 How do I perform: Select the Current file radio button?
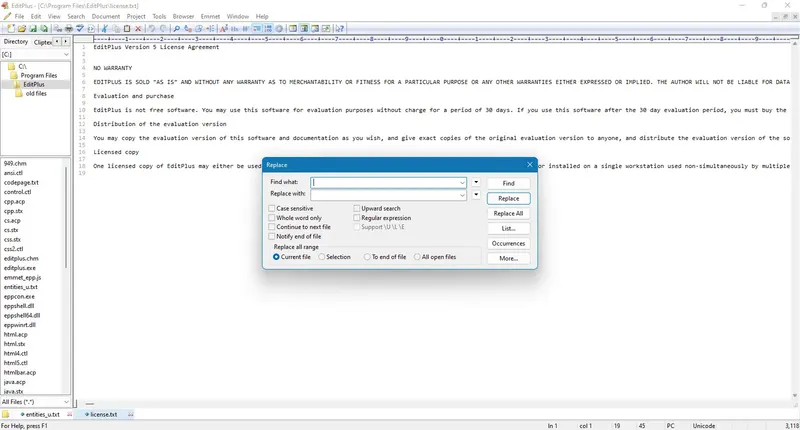[276, 257]
